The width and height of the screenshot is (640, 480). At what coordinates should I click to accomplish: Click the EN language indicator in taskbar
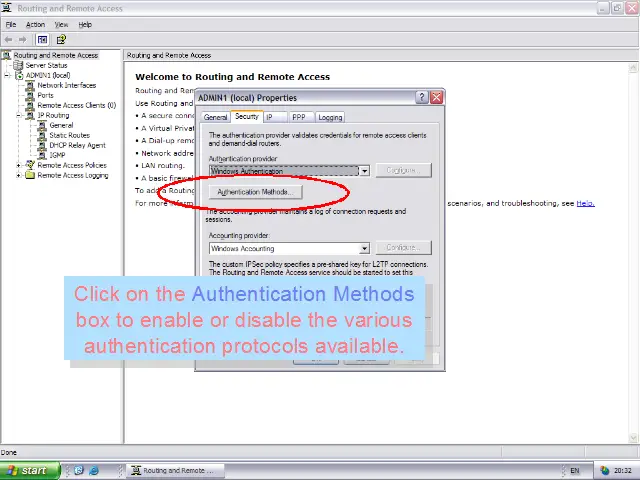575,471
